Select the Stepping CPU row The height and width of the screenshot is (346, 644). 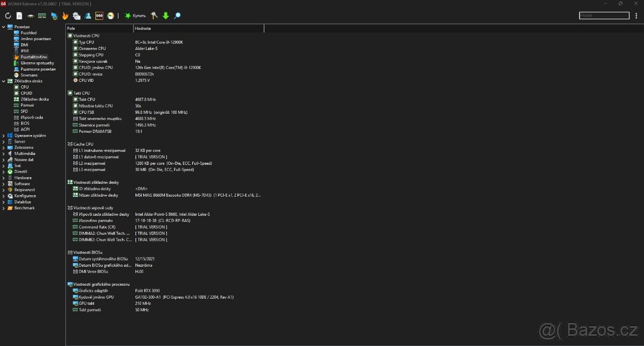(91, 55)
